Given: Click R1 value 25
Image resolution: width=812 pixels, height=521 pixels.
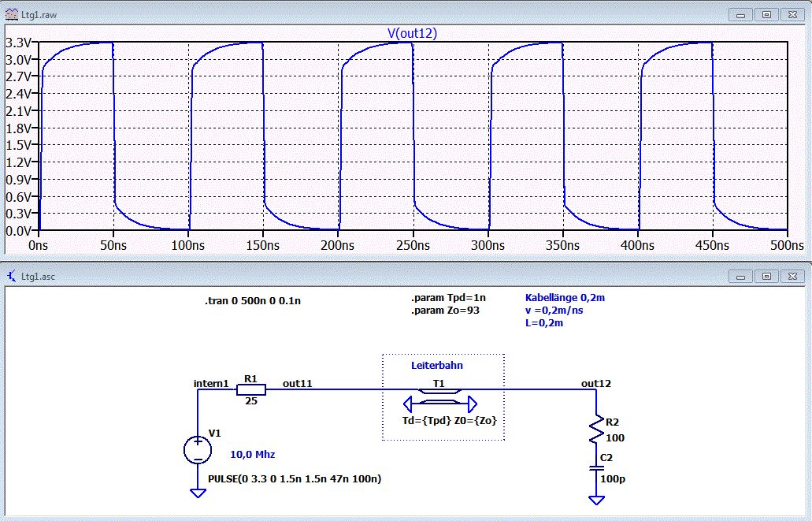Looking at the screenshot, I should (251, 400).
